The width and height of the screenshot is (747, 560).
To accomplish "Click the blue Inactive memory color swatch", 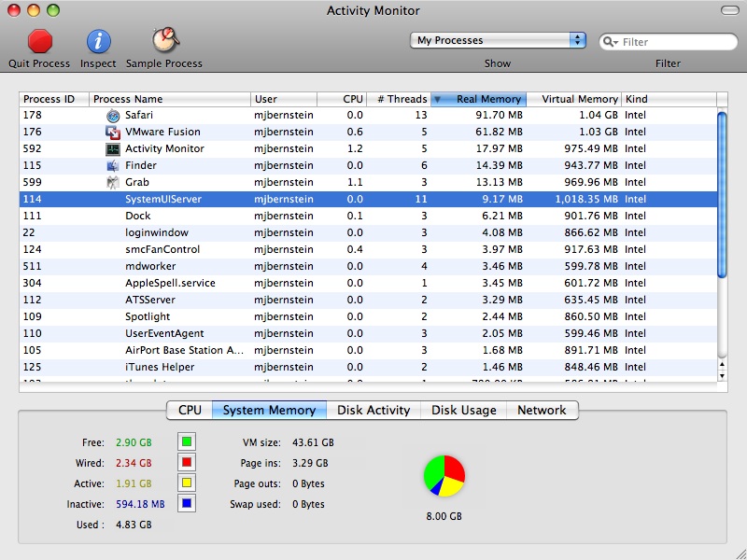I will [187, 503].
